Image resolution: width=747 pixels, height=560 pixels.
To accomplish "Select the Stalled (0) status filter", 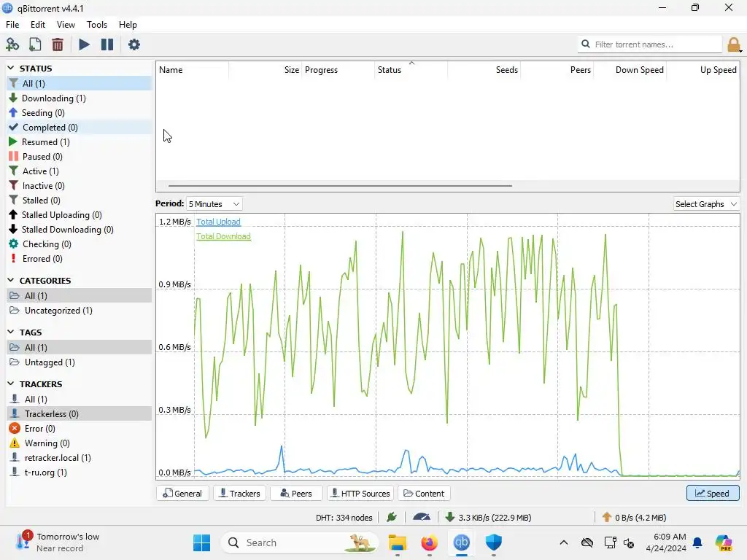I will point(79,201).
